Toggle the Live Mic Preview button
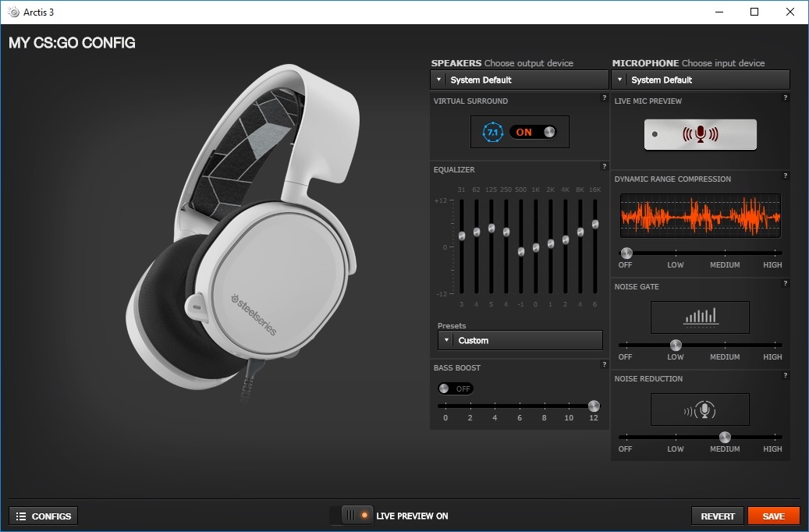 (x=700, y=134)
